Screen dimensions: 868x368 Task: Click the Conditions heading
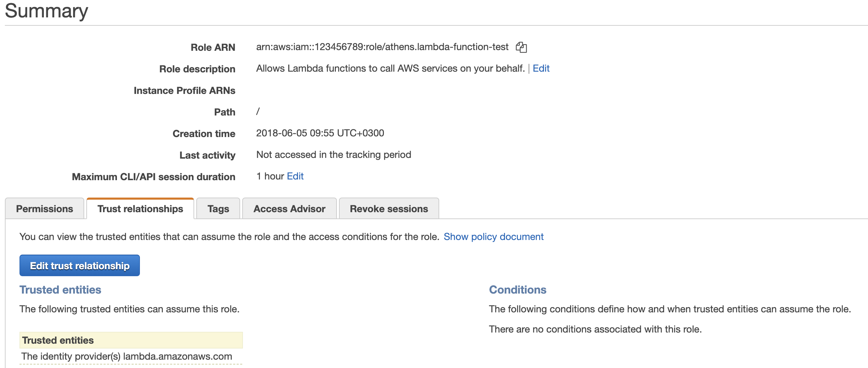[x=518, y=290]
